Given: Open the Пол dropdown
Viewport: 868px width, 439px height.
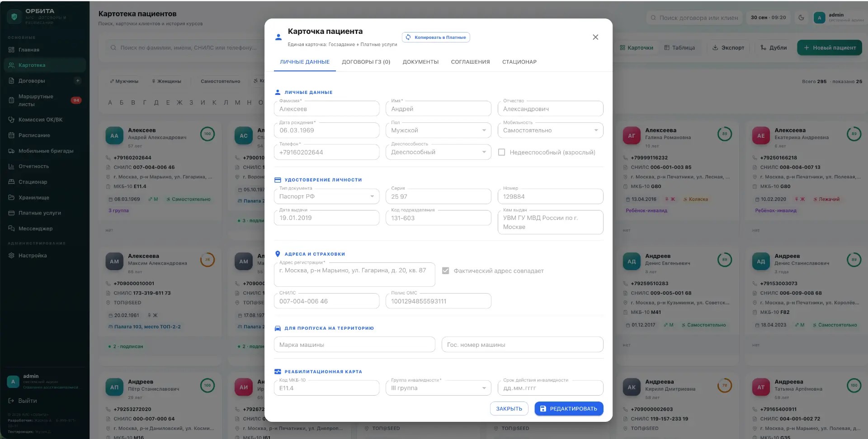Looking at the screenshot, I should pos(438,131).
